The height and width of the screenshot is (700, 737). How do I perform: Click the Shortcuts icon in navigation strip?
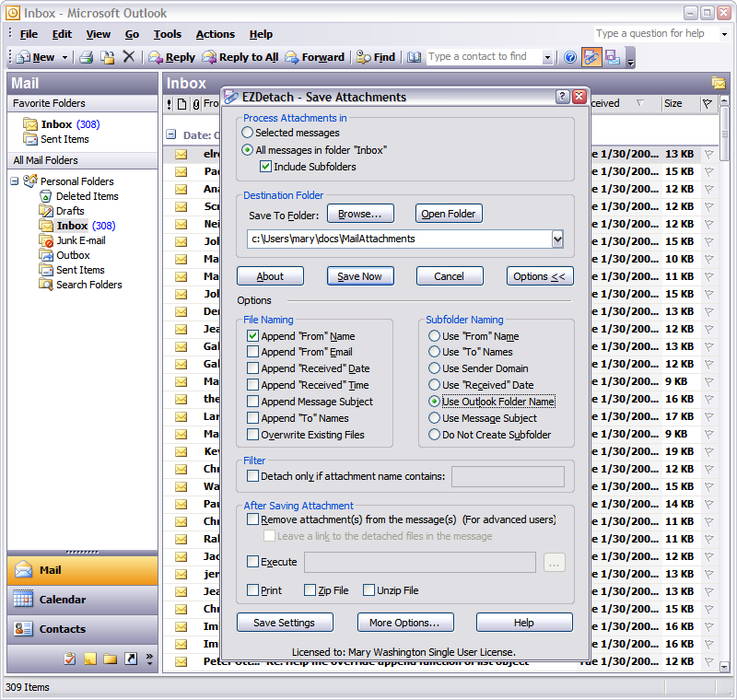tap(131, 659)
